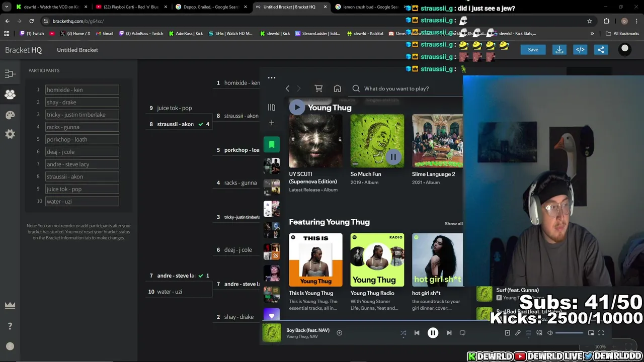Viewport: 644px width, 362px height.
Task: Open the bracket view icon in Bracket HQ sidebar
Action: click(x=10, y=74)
